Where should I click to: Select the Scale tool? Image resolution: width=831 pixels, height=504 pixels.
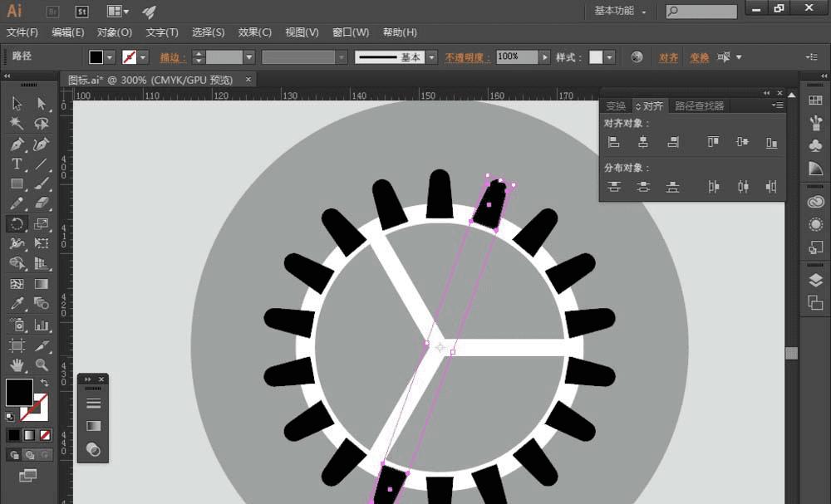tap(42, 223)
